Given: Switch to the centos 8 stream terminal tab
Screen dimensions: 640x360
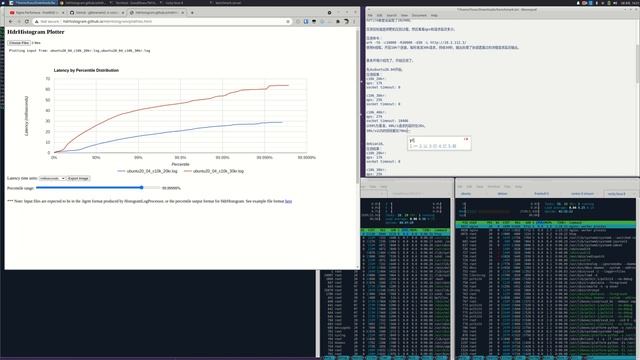Looking at the screenshot, I should pyautogui.click(x=582, y=194).
